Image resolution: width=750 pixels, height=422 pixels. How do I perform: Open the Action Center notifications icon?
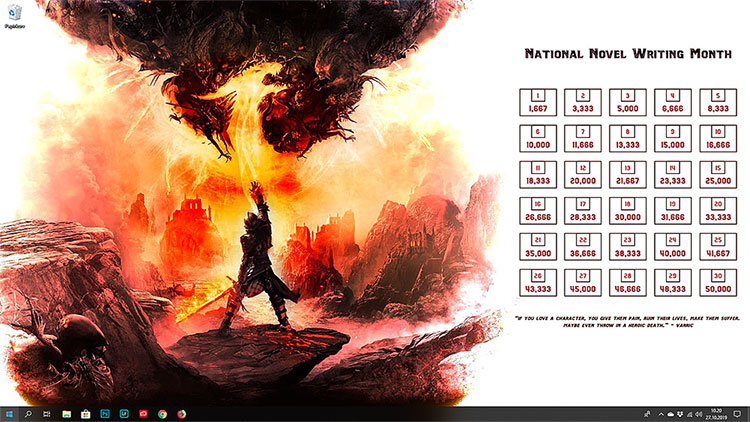click(x=737, y=414)
